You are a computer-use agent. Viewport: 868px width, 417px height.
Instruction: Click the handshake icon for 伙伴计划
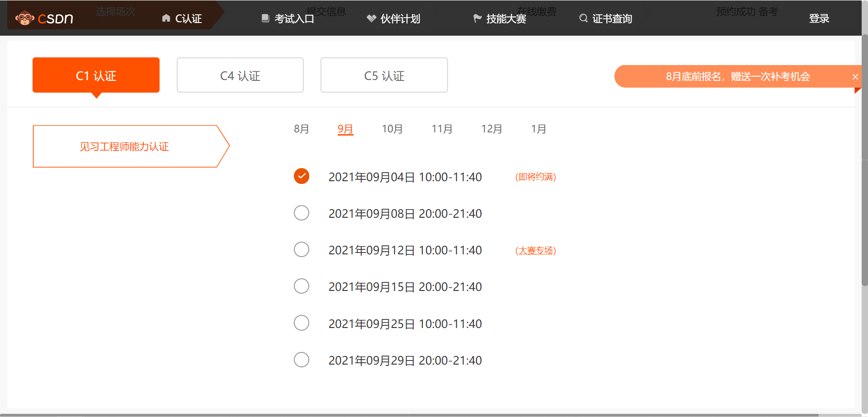click(x=371, y=18)
